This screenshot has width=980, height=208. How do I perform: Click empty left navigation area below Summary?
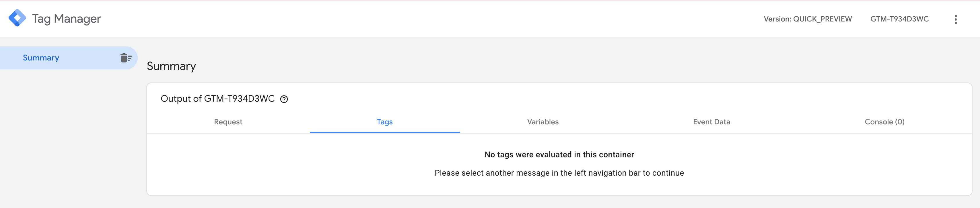[69, 144]
